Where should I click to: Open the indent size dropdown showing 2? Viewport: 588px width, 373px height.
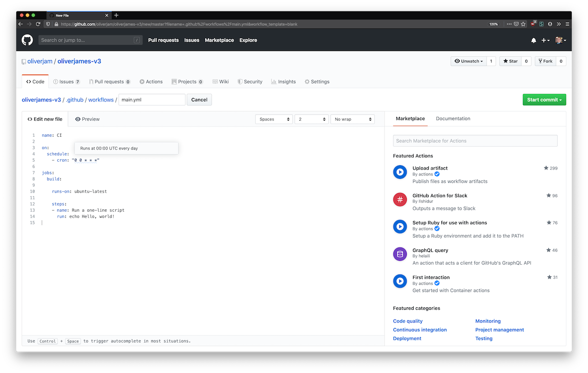click(x=311, y=119)
